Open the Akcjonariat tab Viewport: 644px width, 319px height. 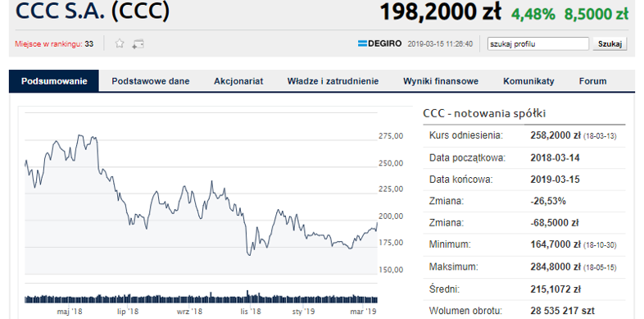coord(238,81)
